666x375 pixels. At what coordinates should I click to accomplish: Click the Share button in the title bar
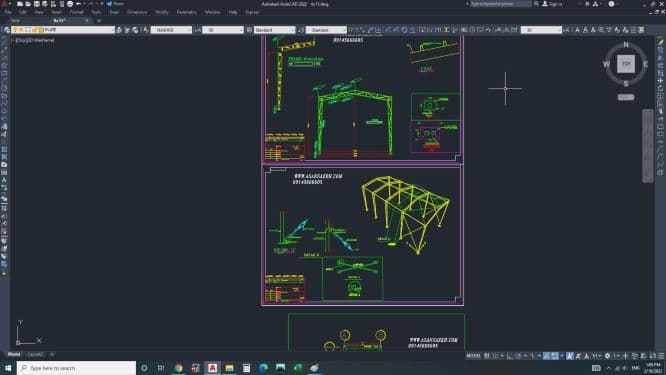[x=115, y=4]
